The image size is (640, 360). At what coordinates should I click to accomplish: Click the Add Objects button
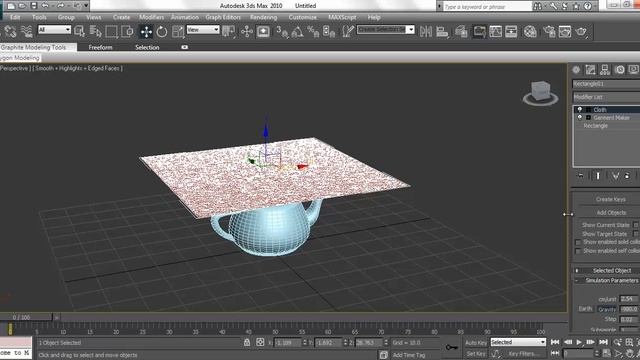point(610,213)
